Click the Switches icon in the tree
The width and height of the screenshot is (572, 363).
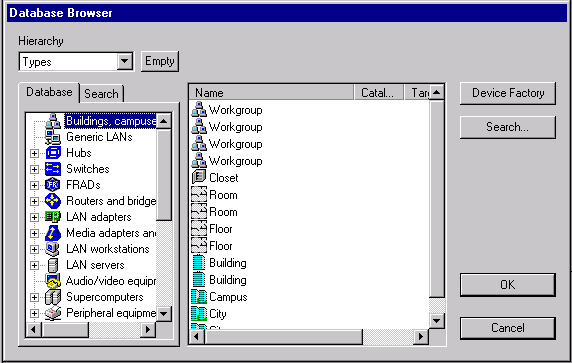pyautogui.click(x=53, y=169)
